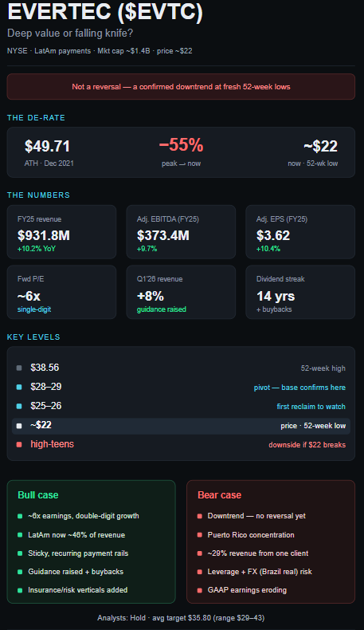Click the red downtrend warning banner

(x=181, y=86)
